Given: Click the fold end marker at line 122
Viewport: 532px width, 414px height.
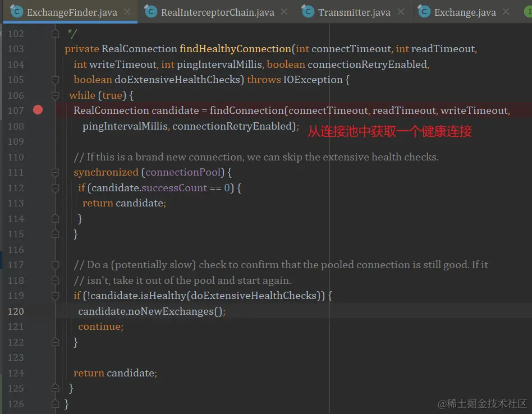Looking at the screenshot, I should click(x=55, y=342).
